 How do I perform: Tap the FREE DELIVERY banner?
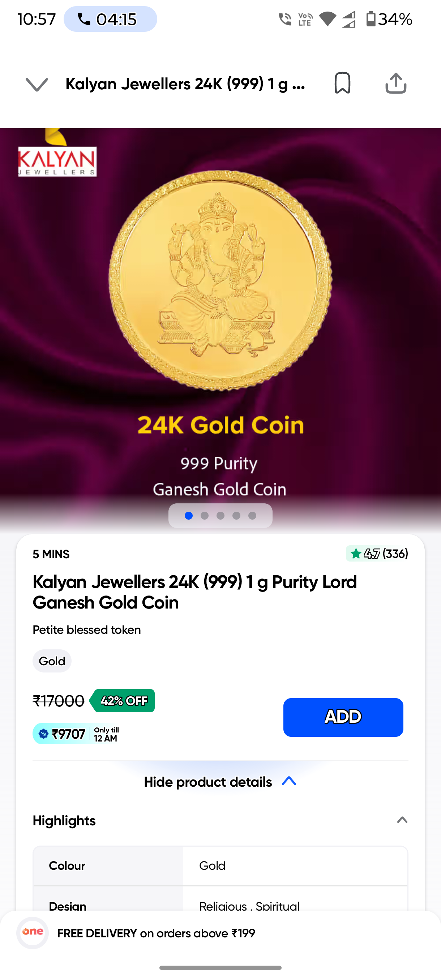[156, 933]
